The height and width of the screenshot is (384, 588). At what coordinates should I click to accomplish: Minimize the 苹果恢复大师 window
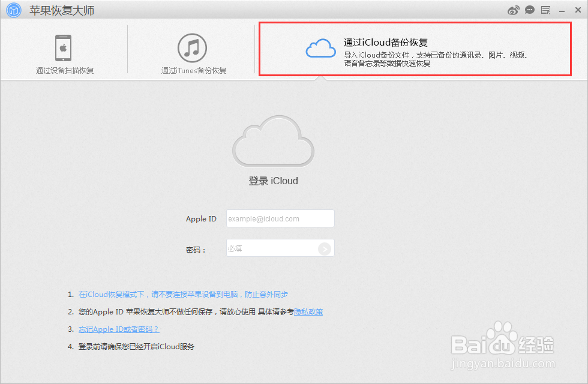click(x=562, y=11)
